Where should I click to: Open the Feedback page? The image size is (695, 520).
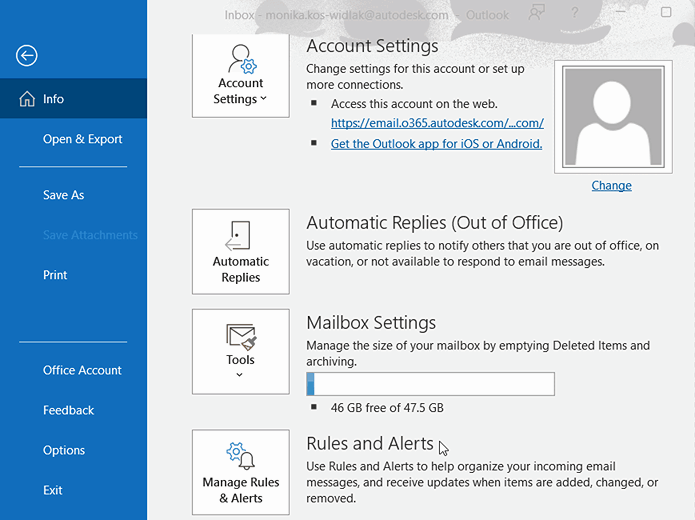[68, 410]
